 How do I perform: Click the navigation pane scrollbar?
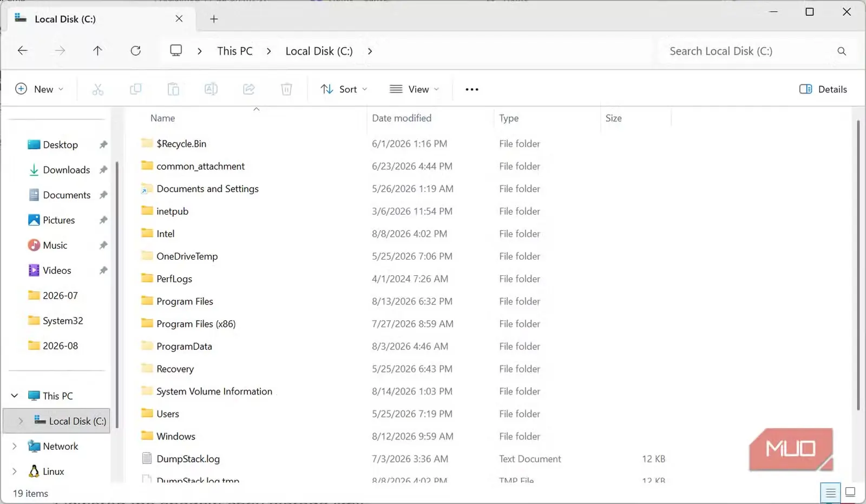point(117,295)
